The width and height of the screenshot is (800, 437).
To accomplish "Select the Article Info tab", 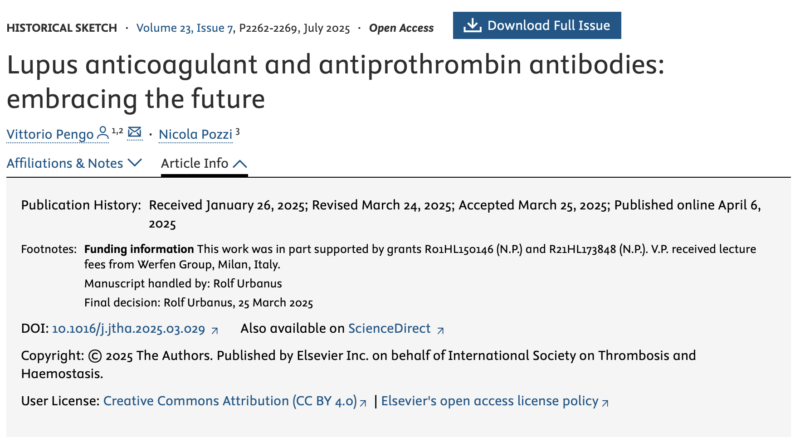I will click(195, 163).
